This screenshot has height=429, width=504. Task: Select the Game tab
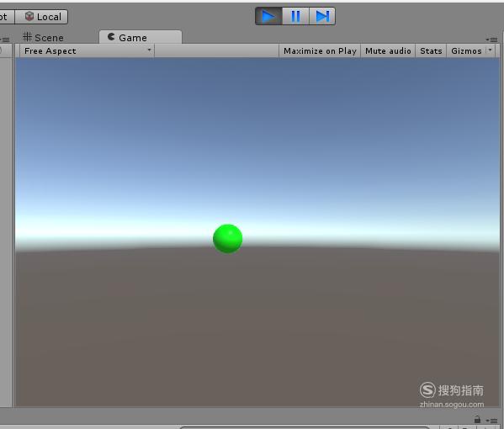click(x=141, y=37)
